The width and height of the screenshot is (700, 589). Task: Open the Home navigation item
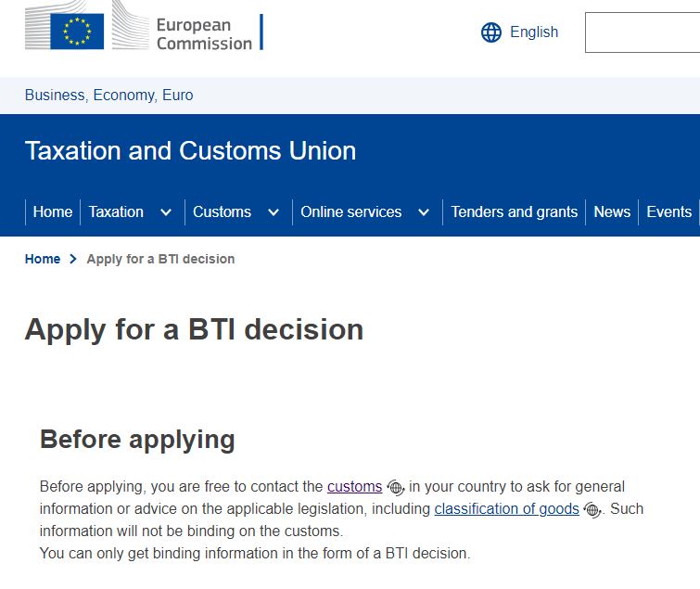pyautogui.click(x=53, y=211)
